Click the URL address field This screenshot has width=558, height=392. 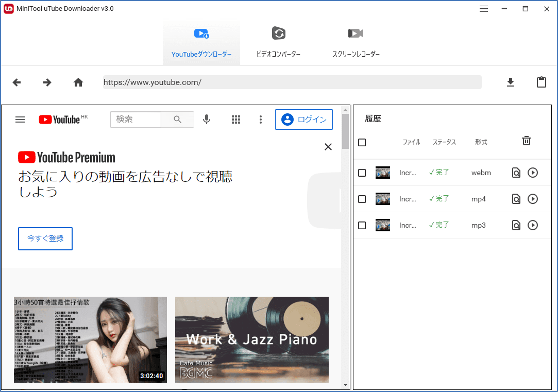292,82
